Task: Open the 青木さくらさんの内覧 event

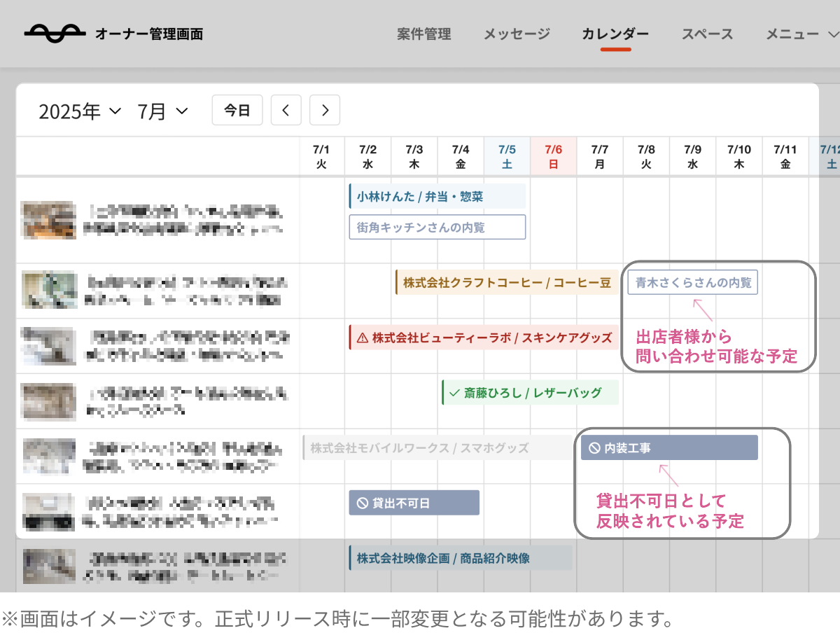Action: 692,283
